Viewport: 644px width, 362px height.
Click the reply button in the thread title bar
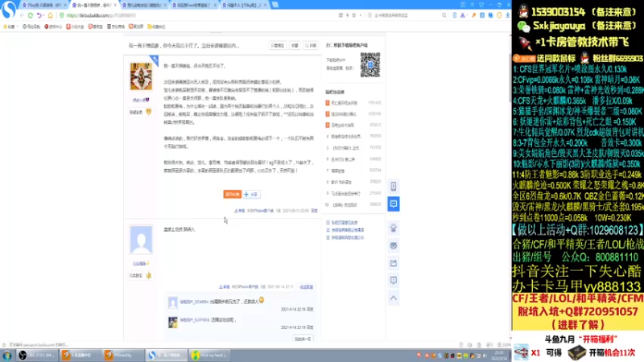click(x=311, y=46)
